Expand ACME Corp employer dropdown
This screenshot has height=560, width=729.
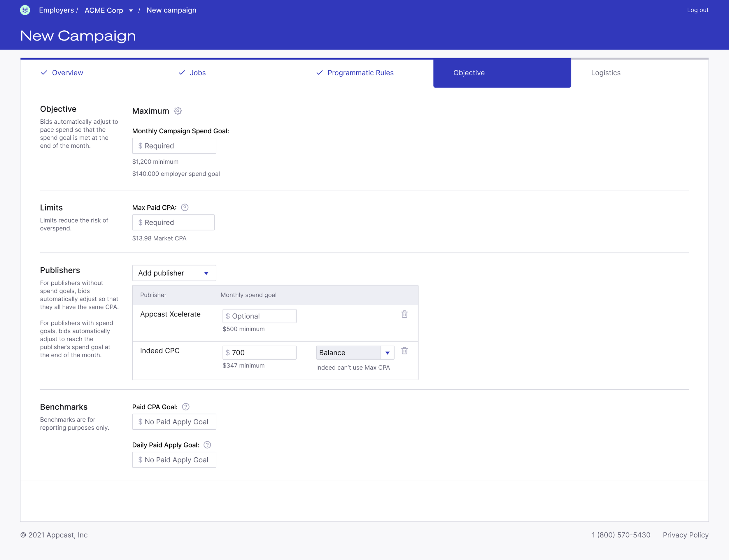point(131,11)
